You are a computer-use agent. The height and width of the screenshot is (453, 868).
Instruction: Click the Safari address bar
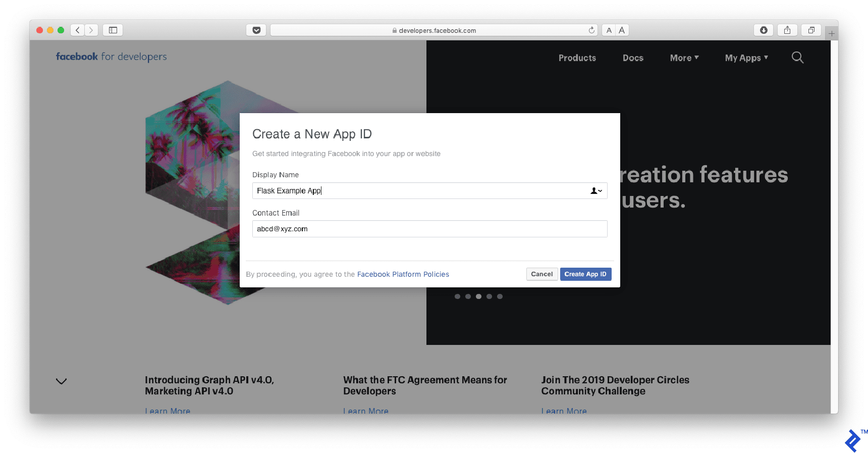434,30
